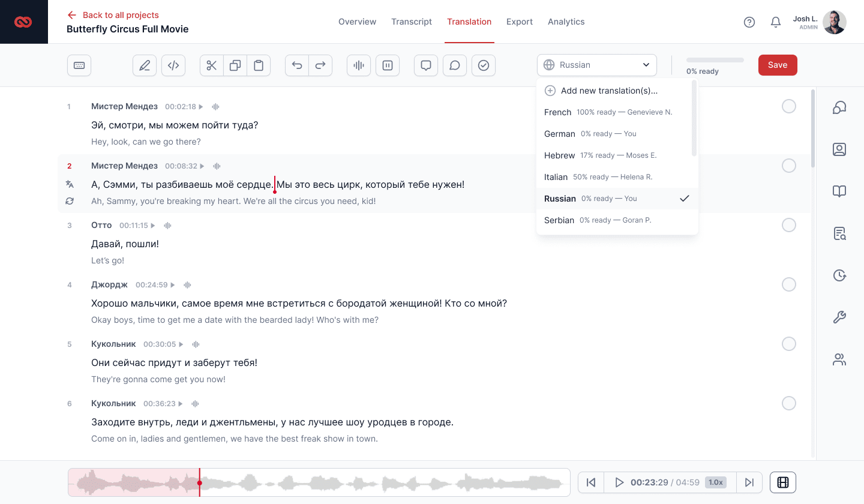This screenshot has height=504, width=864.
Task: Open the glossary book sidebar icon
Action: [839, 191]
